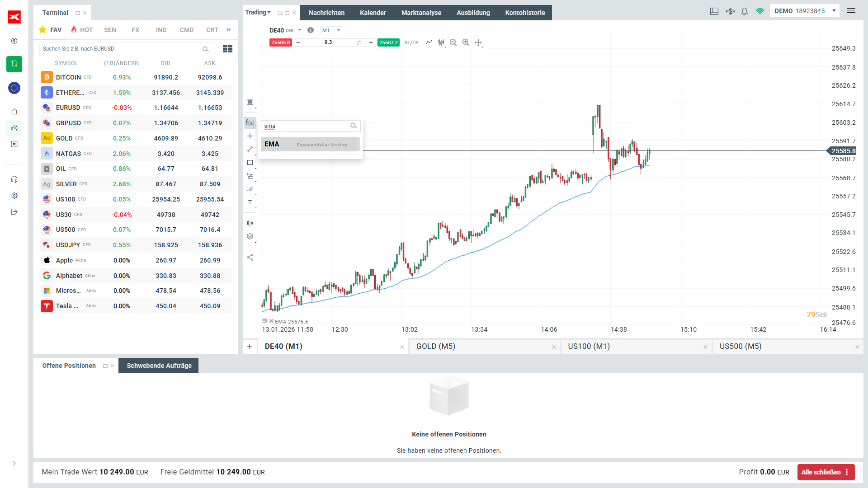Open the candlestick style tool in chart sidebar
This screenshot has height=488, width=868.
point(250,223)
